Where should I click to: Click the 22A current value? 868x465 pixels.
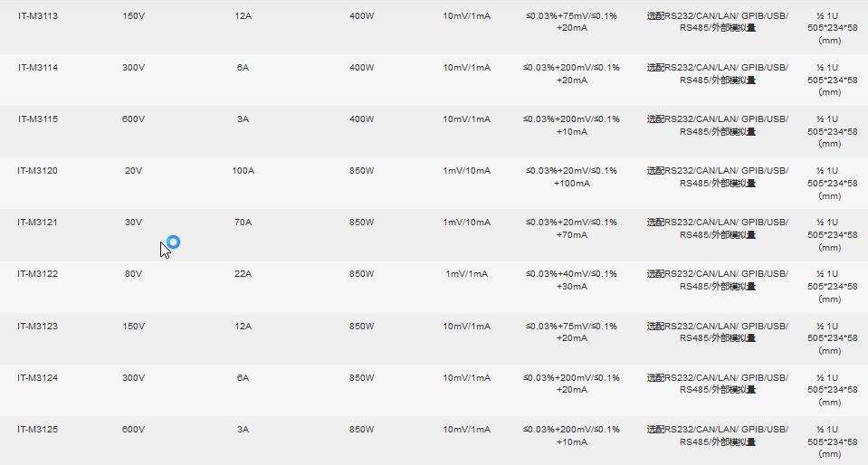(x=243, y=274)
